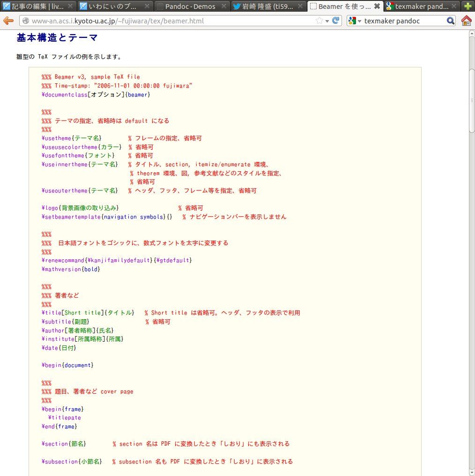Click the ¥logo{背景画像の取り込み} code line

[x=122, y=208]
